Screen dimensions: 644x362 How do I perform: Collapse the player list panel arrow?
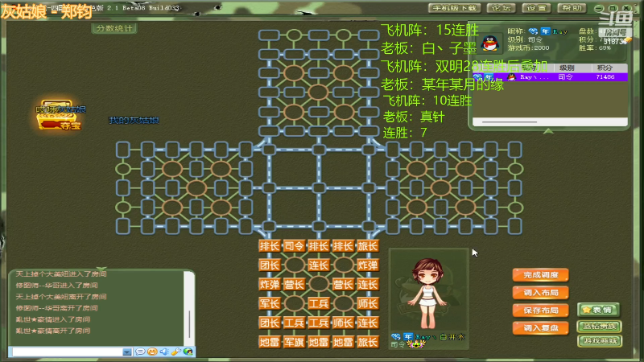(548, 131)
